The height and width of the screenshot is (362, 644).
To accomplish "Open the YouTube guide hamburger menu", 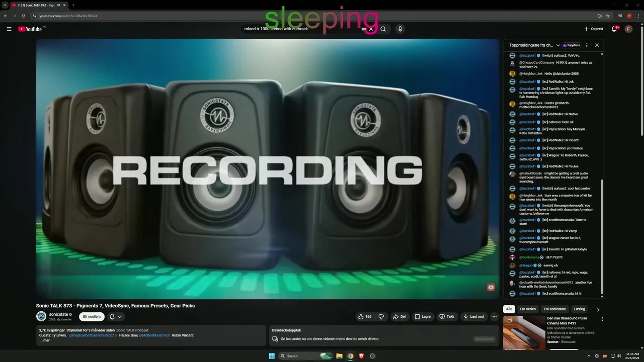I will [x=9, y=29].
